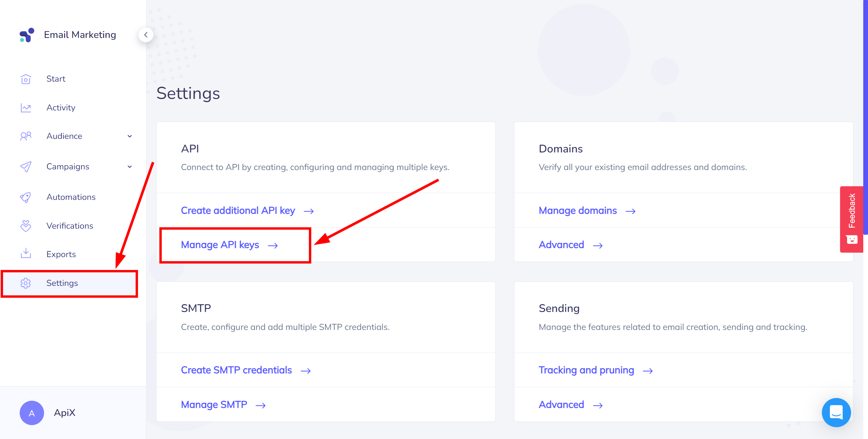Click the Automations icon in sidebar
Screen dimensions: 868x439
click(26, 196)
